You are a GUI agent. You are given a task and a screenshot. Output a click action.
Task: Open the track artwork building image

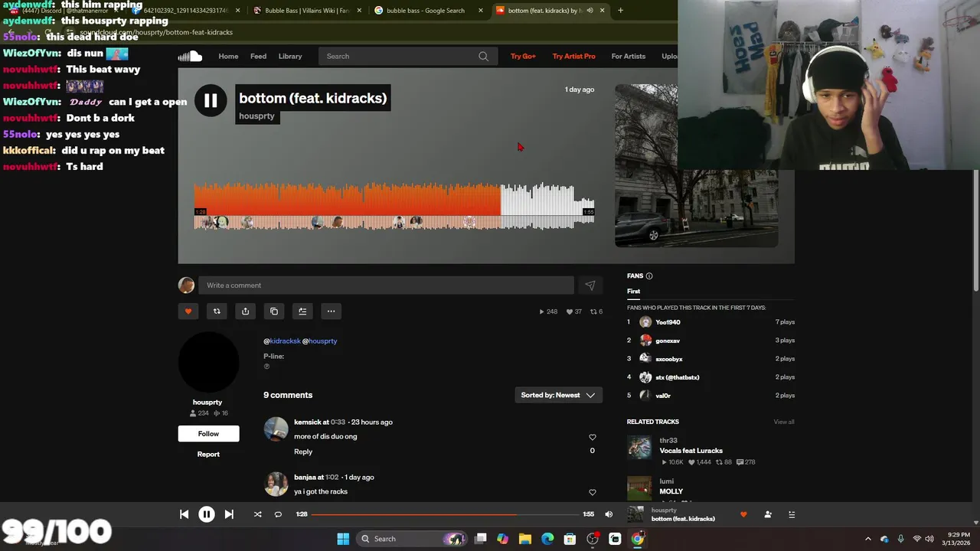coord(696,165)
